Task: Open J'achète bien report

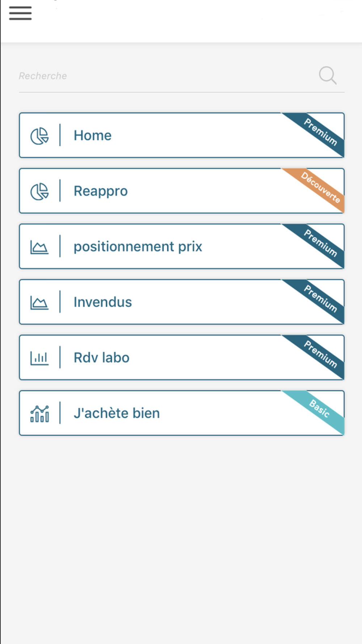Action: (x=117, y=413)
